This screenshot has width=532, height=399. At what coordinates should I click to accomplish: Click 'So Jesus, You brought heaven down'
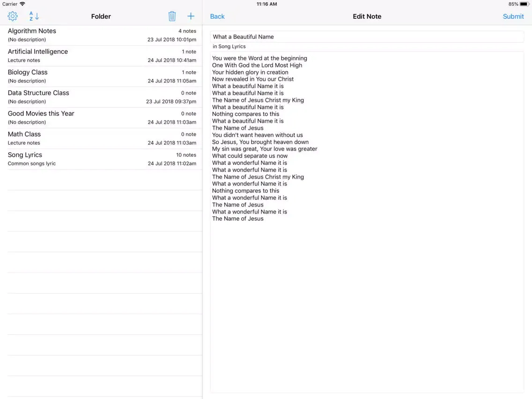click(x=260, y=142)
